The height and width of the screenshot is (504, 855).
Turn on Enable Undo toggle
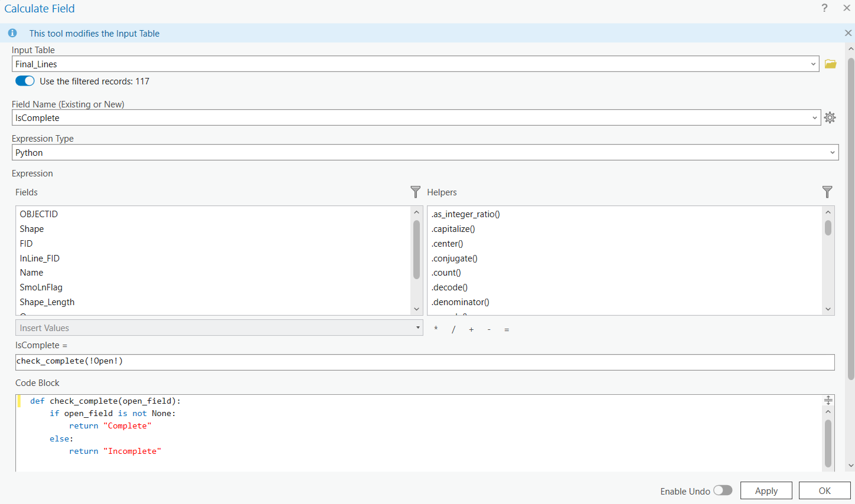[722, 490]
